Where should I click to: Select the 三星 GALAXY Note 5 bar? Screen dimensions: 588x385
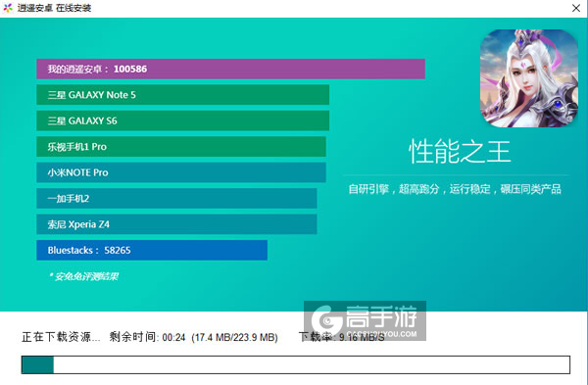pyautogui.click(x=182, y=95)
